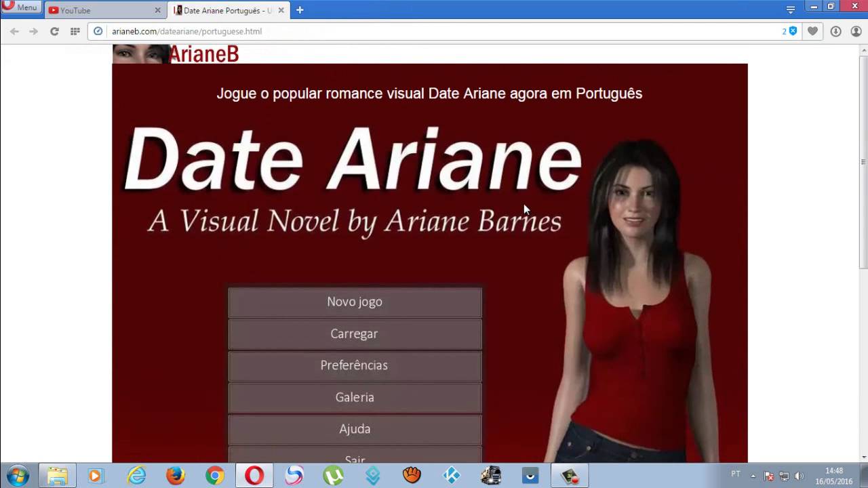
Task: Start a Novo jogo
Action: tap(355, 302)
